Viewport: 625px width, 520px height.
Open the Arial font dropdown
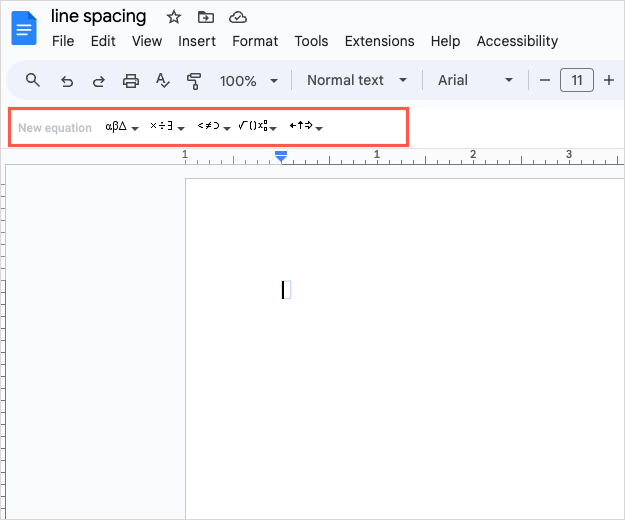[475, 80]
